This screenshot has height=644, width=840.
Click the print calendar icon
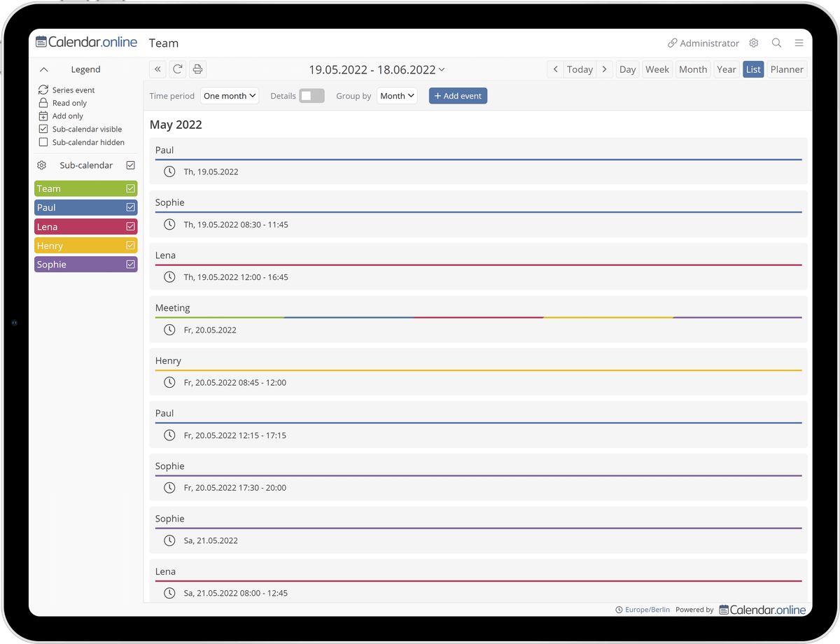[197, 69]
